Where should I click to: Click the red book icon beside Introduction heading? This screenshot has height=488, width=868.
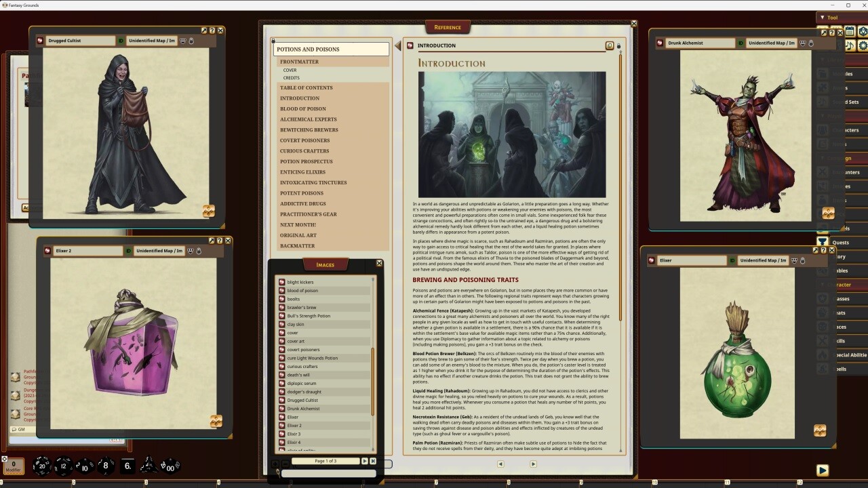(410, 45)
